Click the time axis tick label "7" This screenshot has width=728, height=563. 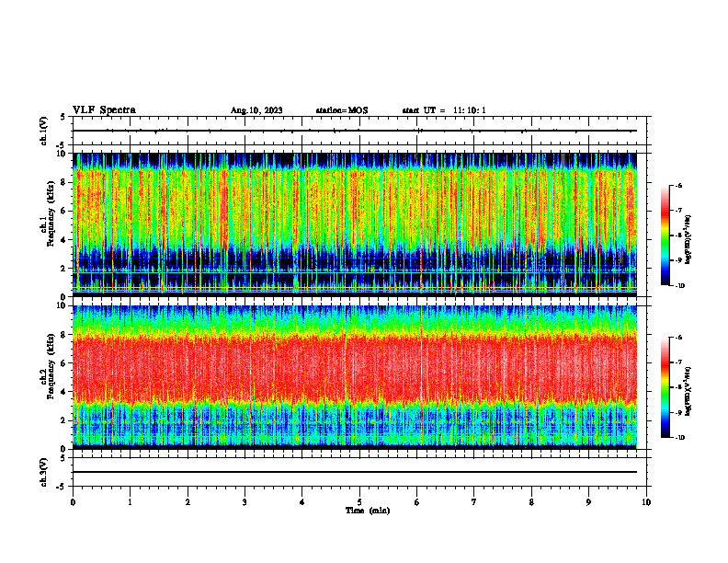474,502
